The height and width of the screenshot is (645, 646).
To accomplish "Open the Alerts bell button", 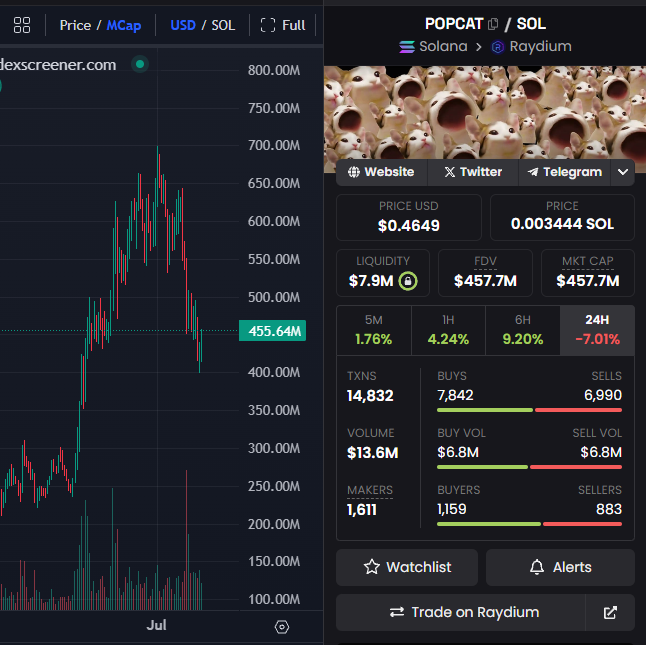I will pyautogui.click(x=560, y=567).
